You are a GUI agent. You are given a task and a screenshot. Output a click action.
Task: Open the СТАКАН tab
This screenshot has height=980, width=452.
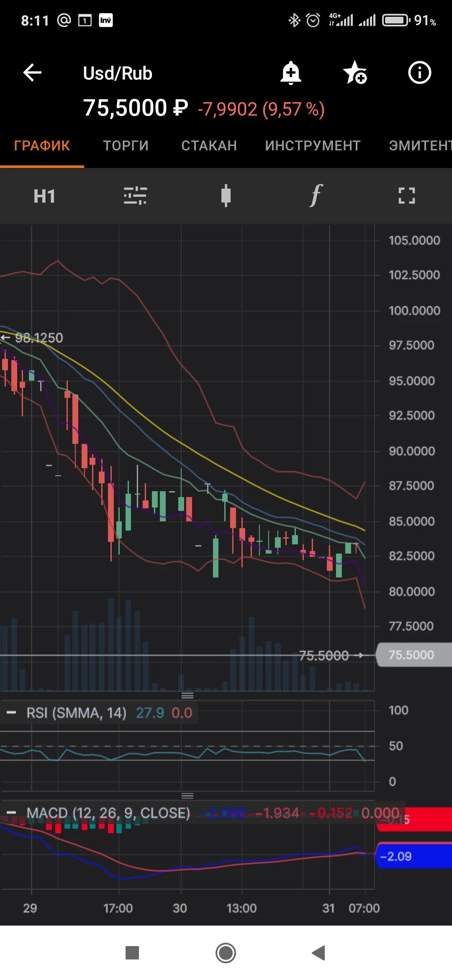click(x=209, y=145)
